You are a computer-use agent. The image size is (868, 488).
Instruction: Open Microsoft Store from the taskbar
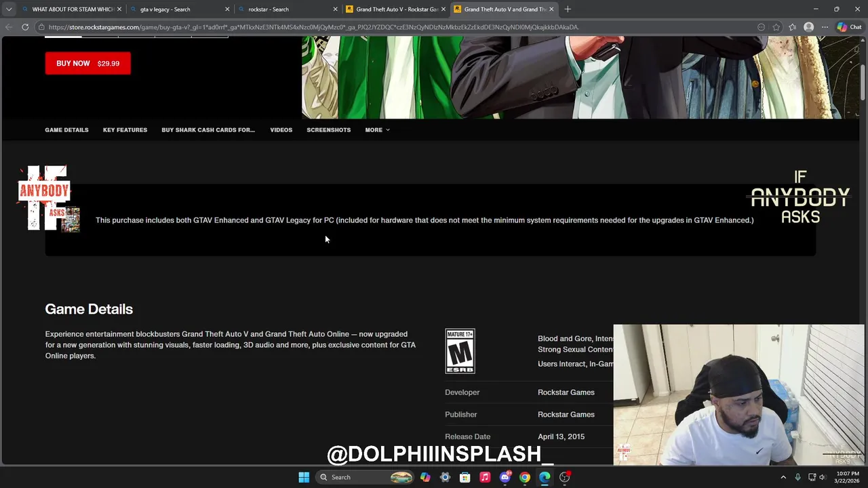(x=465, y=477)
